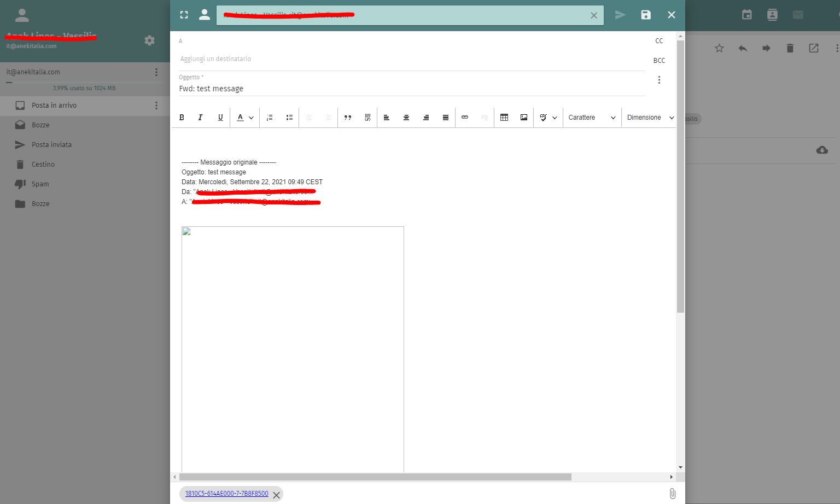Open the text color dropdown
The image size is (840, 504).
(245, 118)
